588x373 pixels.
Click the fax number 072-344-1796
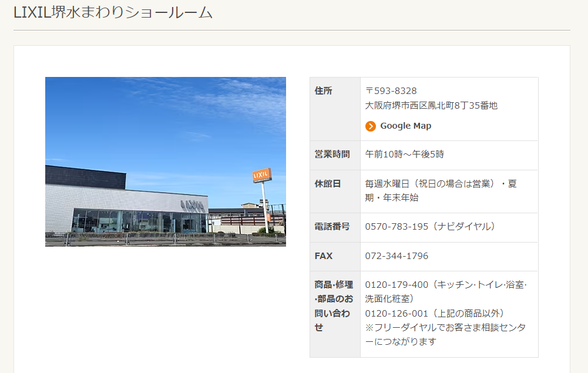[x=397, y=256]
